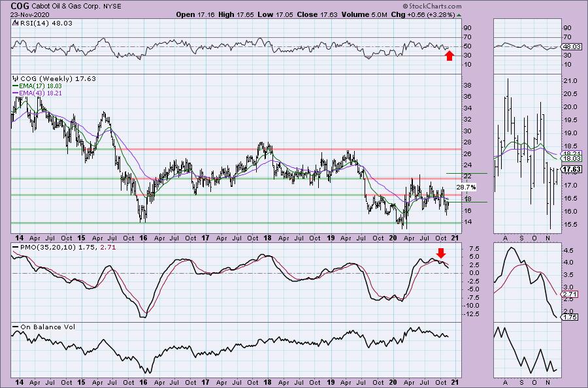The height and width of the screenshot is (388, 588).
Task: Click the 21.0 price label in zoom panel
Action: [x=570, y=81]
